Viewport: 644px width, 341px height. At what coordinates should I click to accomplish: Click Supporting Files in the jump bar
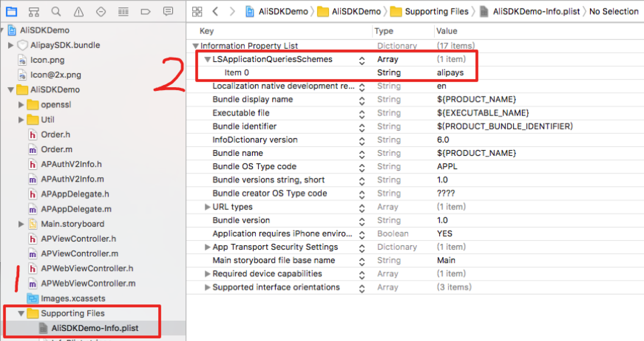click(430, 12)
